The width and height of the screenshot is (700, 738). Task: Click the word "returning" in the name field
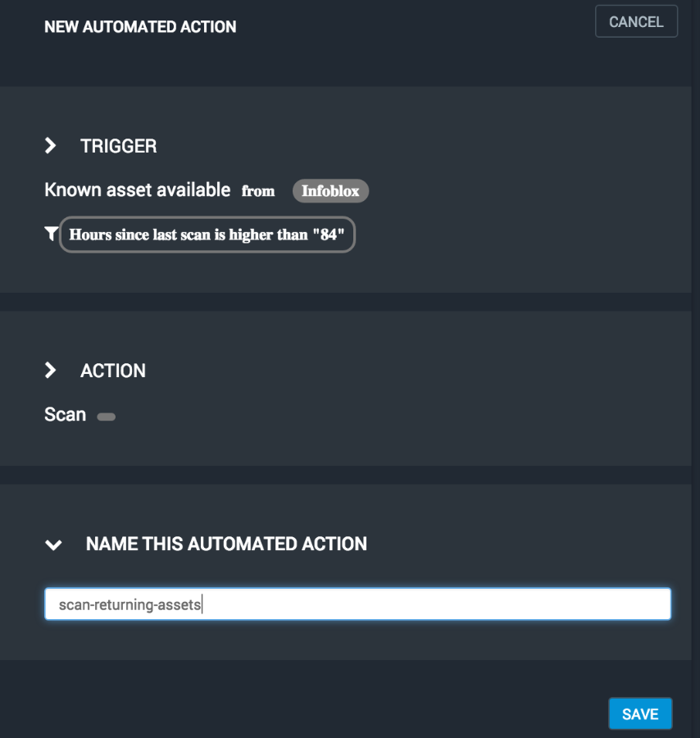pos(117,605)
